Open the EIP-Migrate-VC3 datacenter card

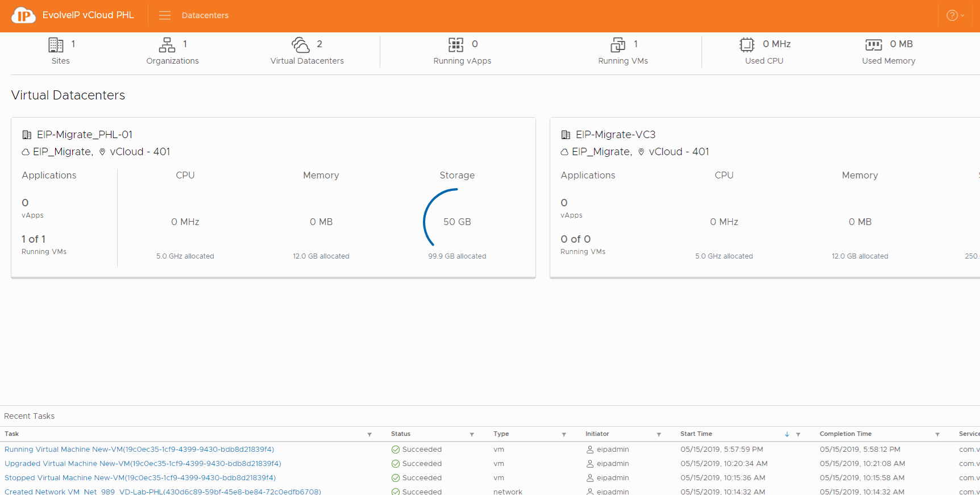coord(615,135)
